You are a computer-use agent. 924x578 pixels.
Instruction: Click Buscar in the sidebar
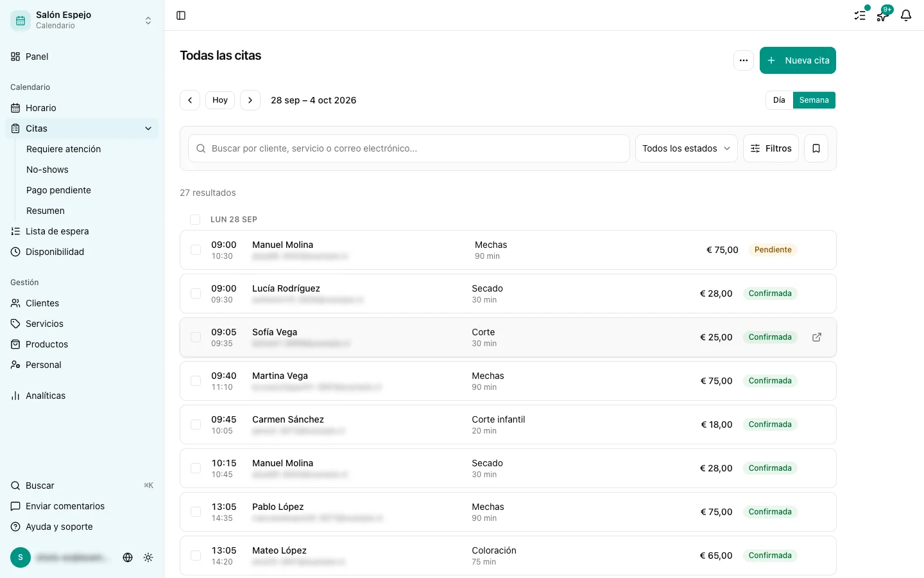tap(82, 486)
